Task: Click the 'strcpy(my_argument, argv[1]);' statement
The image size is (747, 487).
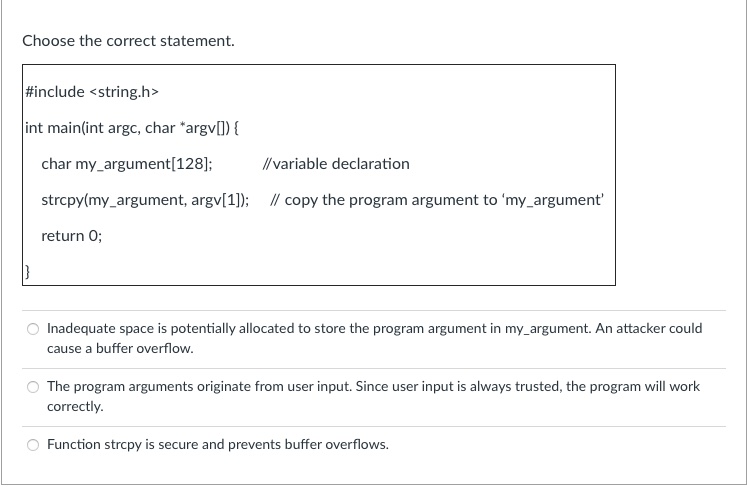Action: pos(145,200)
